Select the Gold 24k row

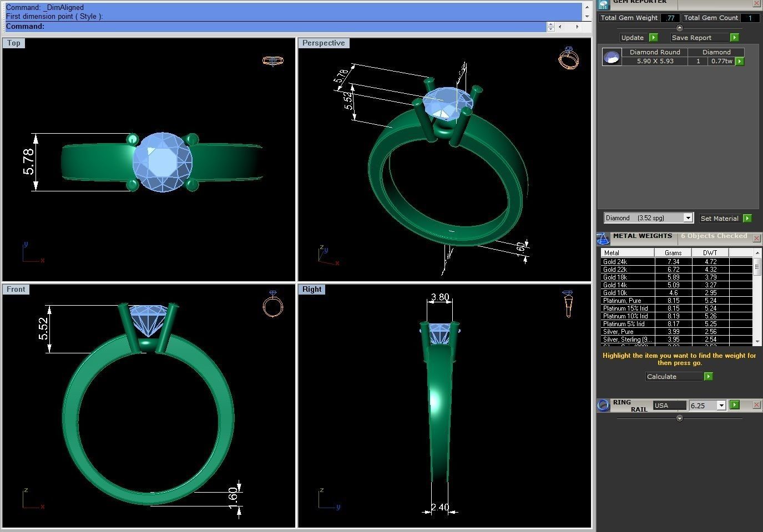[676, 262]
